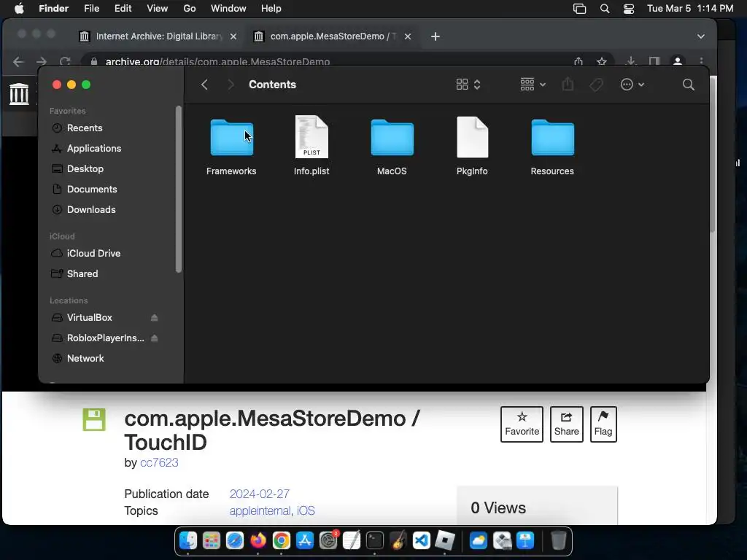747x560 pixels.
Task: Open the Resources folder
Action: (x=553, y=138)
